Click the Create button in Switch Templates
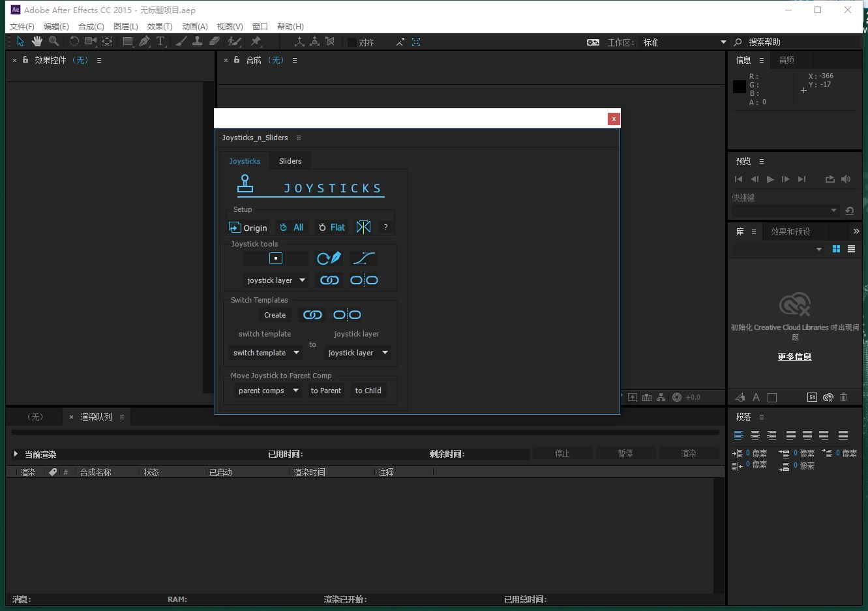 (275, 315)
